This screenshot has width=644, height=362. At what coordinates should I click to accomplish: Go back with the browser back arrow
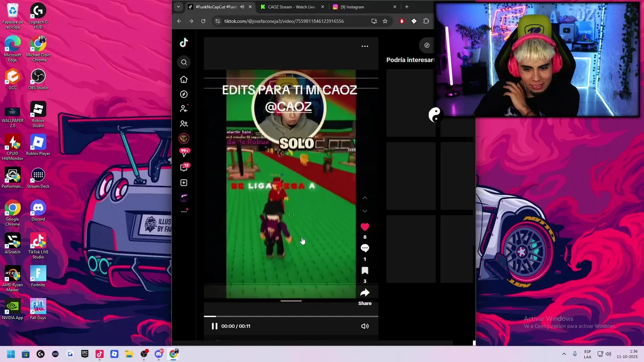tap(179, 21)
